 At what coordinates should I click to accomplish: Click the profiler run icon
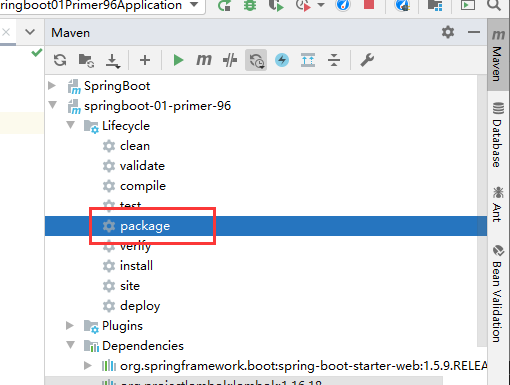pyautogui.click(x=303, y=5)
